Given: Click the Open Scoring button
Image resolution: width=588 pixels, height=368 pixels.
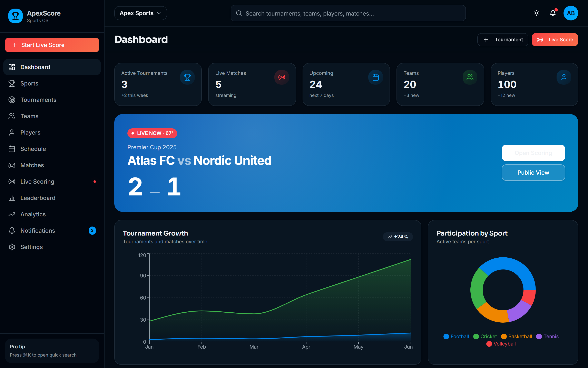Looking at the screenshot, I should tap(533, 153).
